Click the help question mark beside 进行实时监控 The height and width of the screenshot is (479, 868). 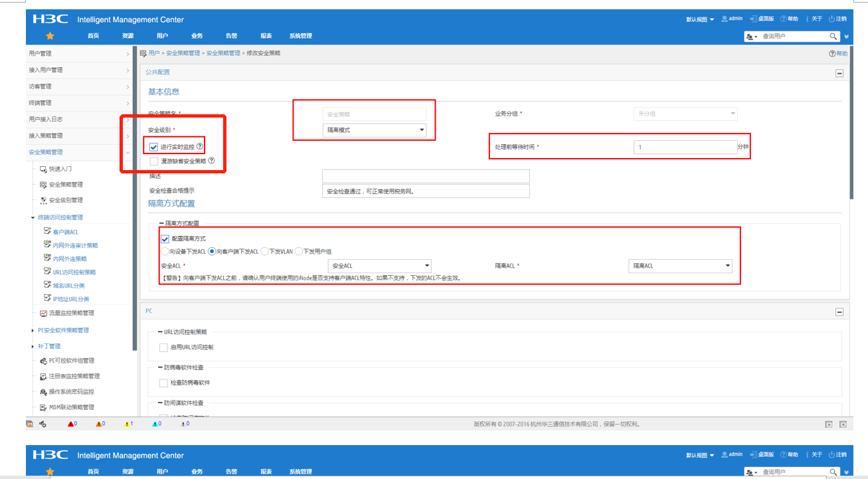[200, 146]
